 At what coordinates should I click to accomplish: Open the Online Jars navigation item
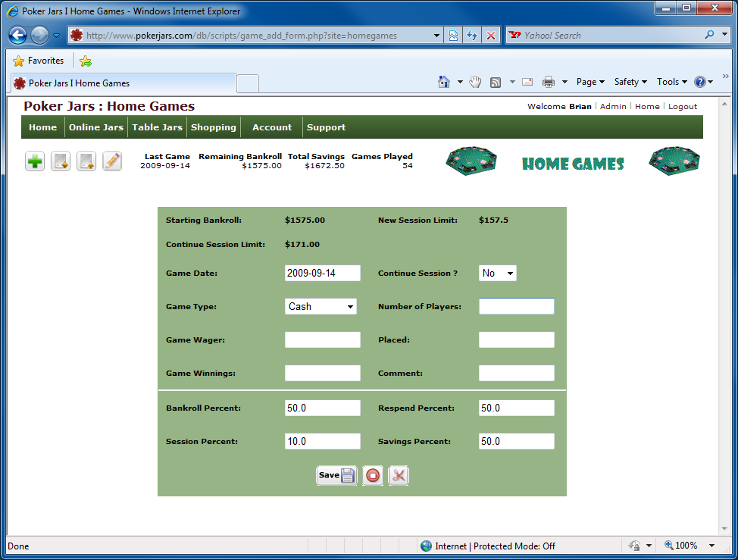point(96,127)
